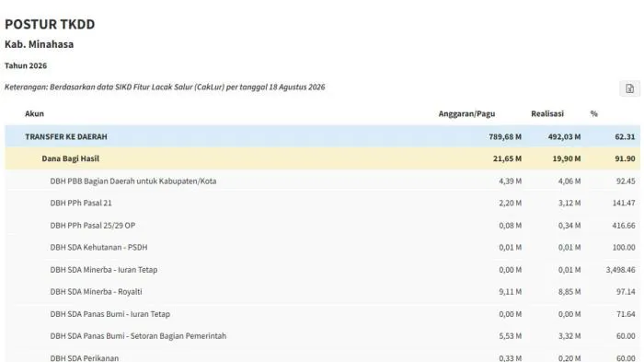
Task: Select the Dana Bagi Hasil row label
Action: (x=70, y=158)
